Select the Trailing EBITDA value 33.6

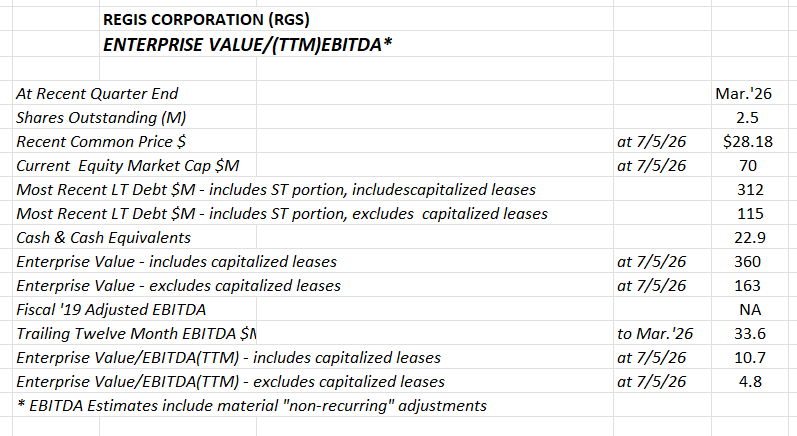point(750,333)
